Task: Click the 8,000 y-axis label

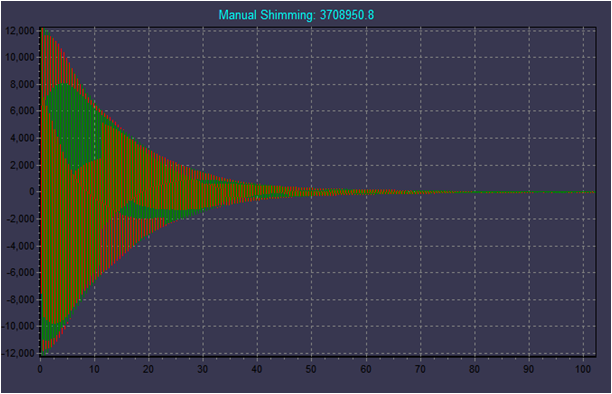Action: (x=23, y=84)
